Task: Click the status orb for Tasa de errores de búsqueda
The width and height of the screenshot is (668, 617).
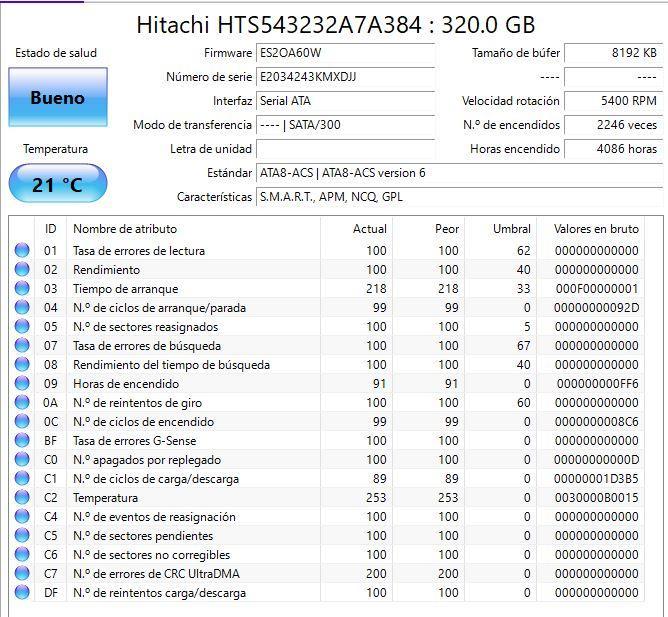Action: 22,346
